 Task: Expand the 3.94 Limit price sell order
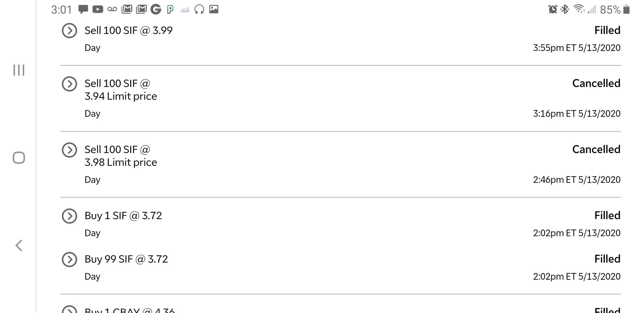point(69,84)
